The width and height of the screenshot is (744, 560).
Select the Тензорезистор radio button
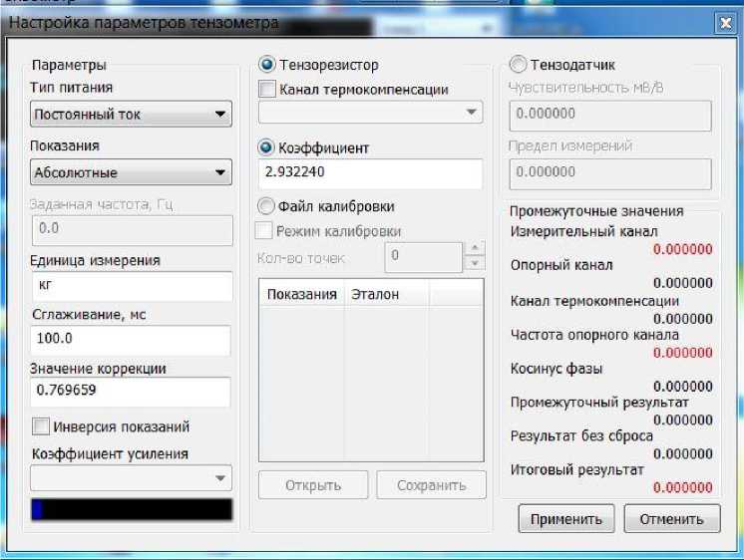(x=267, y=64)
